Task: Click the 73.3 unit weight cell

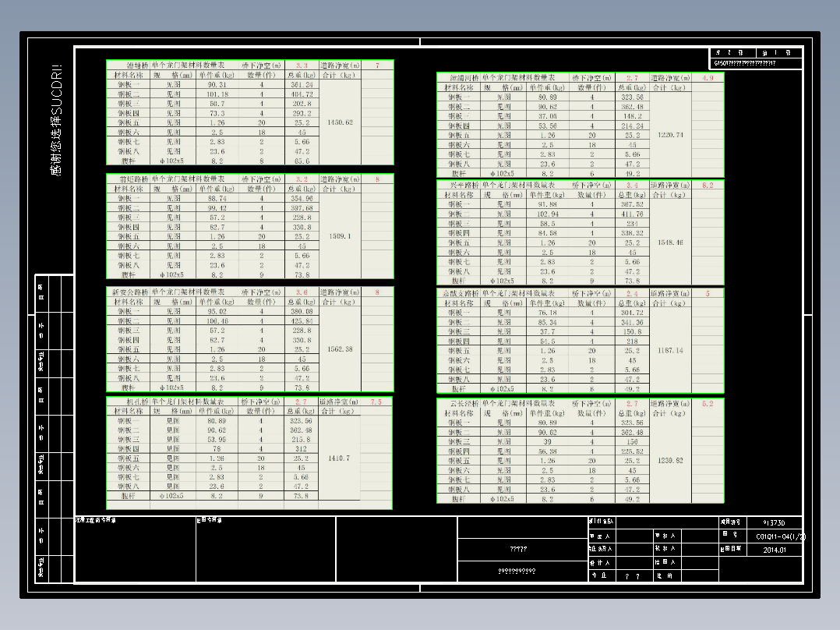Action: pos(217,113)
